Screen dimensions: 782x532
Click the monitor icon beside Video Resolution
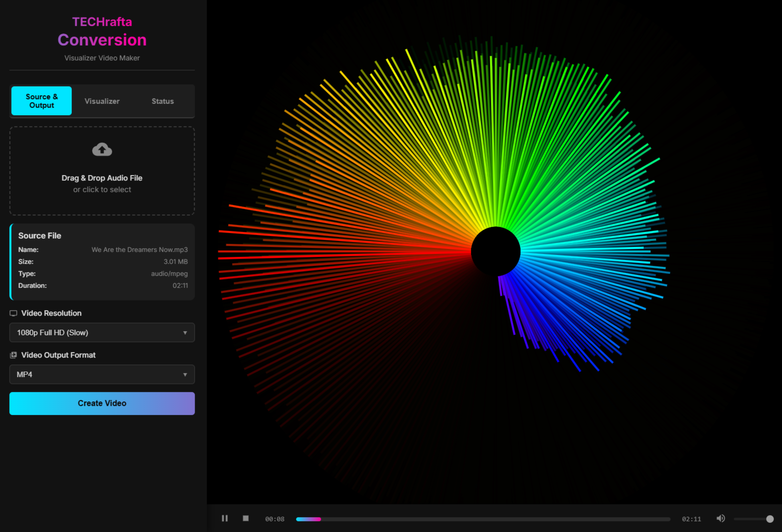(13, 313)
